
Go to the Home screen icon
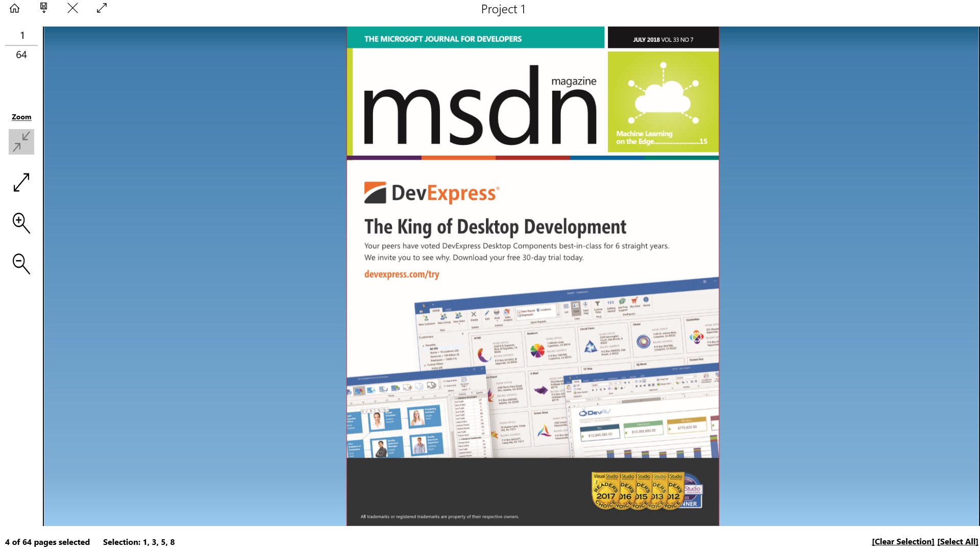(15, 8)
